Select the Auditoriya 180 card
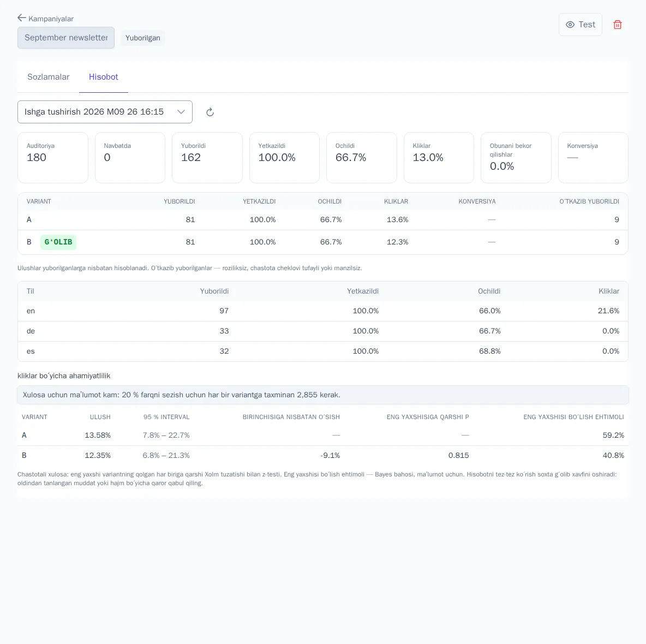Screen dimensions: 646x644 (53, 157)
